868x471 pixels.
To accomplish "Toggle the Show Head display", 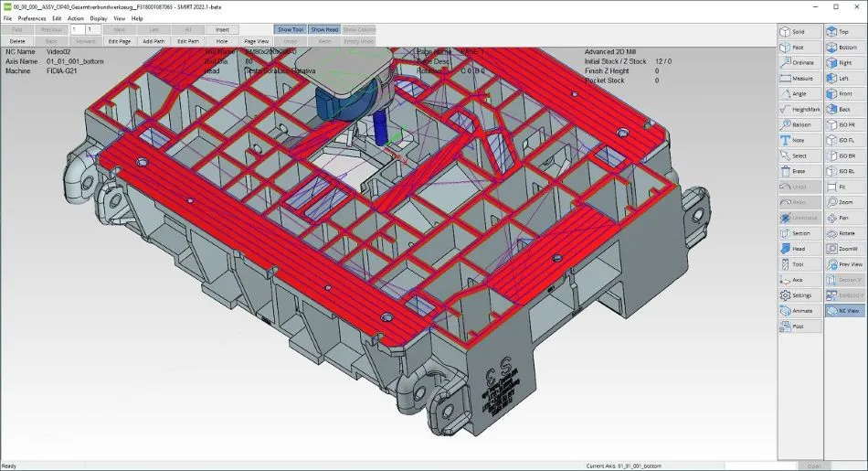I will (323, 30).
